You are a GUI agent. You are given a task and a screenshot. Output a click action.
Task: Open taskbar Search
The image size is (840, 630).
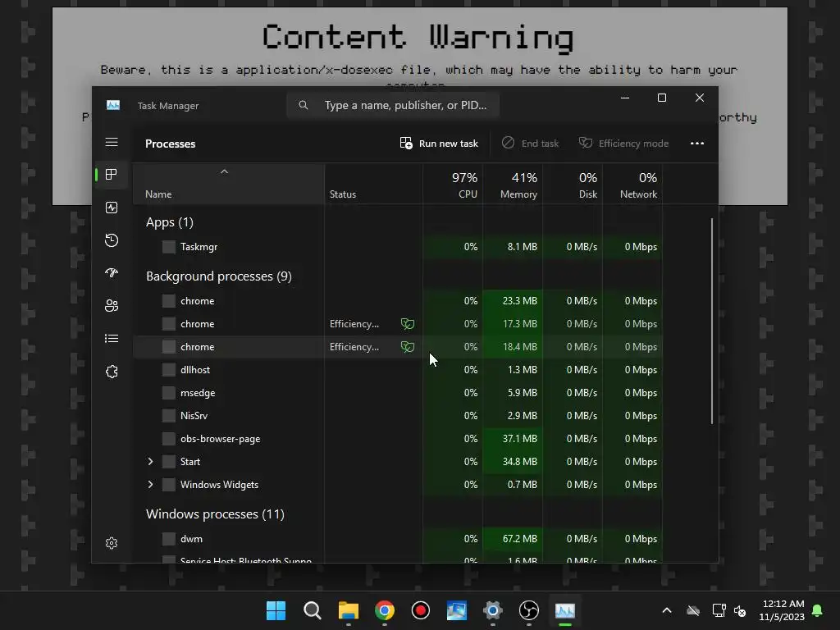point(313,610)
